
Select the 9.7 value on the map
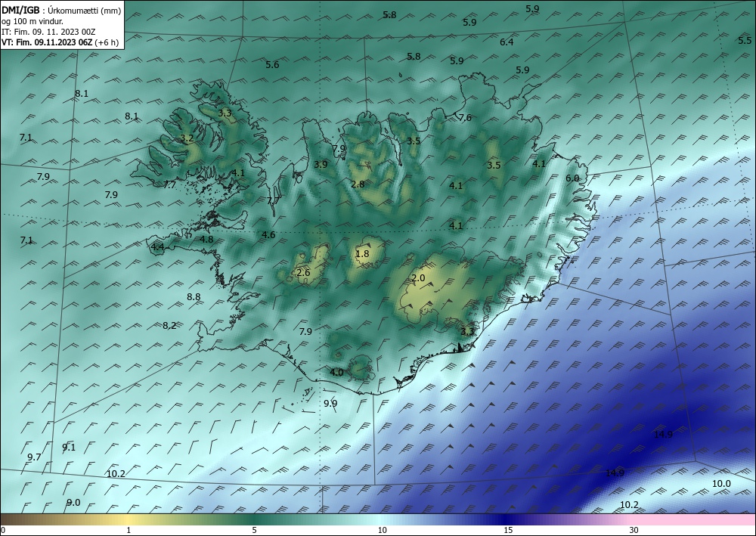point(34,457)
